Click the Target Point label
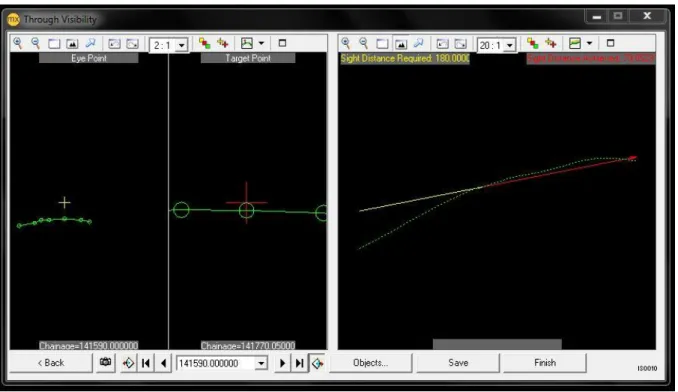 [x=248, y=58]
